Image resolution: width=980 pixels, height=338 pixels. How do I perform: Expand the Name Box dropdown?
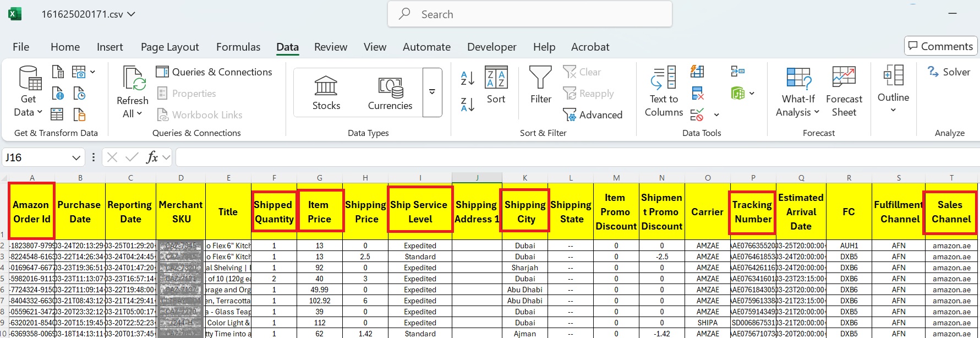coord(76,158)
